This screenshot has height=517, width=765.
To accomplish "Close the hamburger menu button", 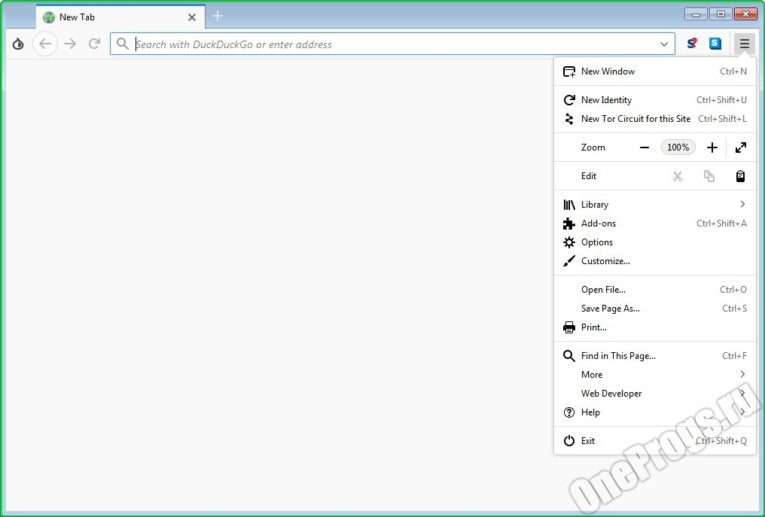I will 744,44.
